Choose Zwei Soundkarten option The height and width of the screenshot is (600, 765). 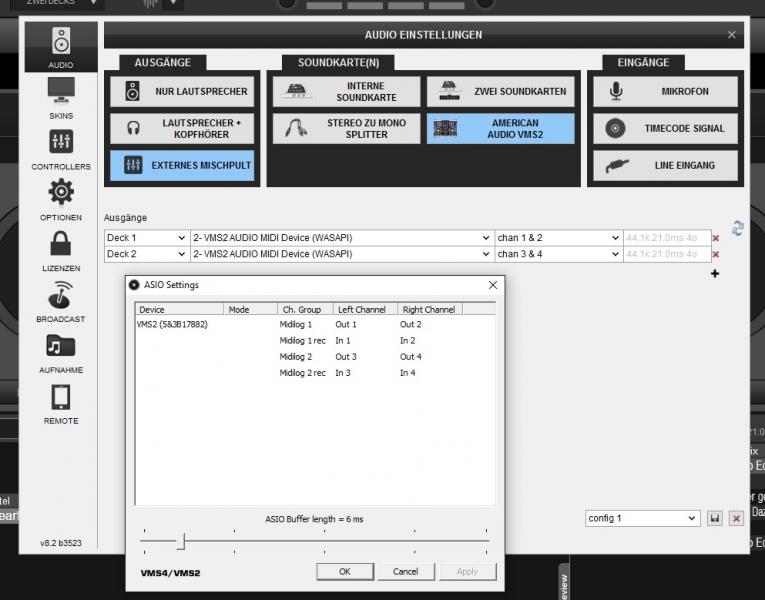501,91
